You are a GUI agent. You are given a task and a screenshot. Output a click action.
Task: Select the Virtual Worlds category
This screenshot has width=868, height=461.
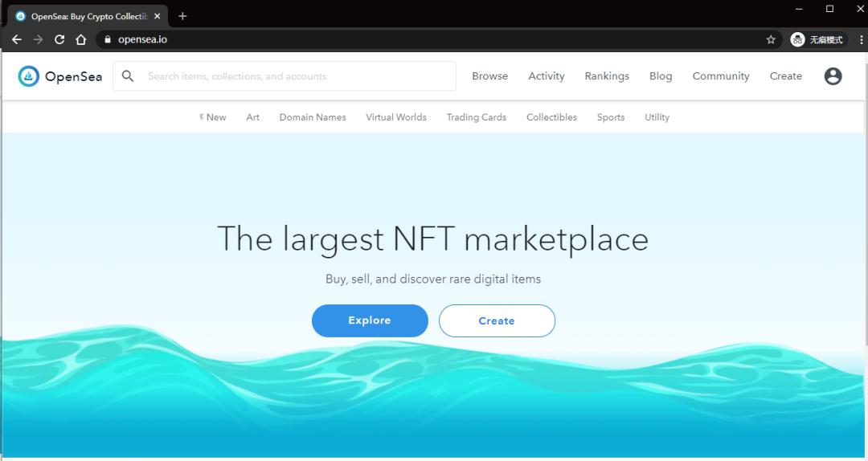point(395,117)
